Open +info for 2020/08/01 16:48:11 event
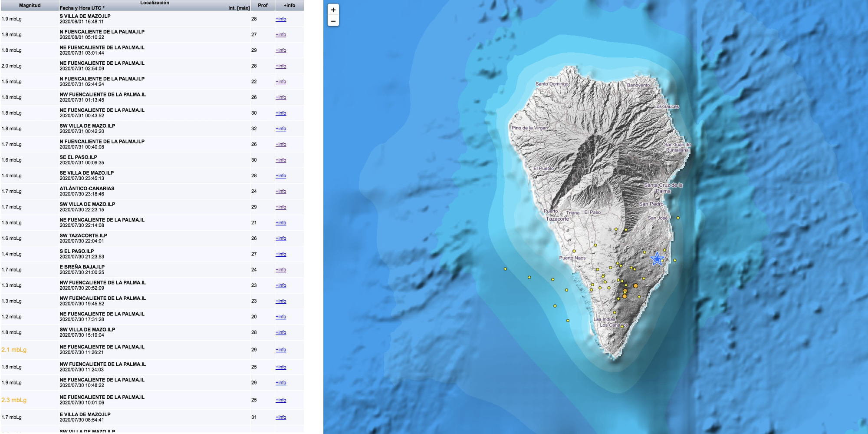Screen dimensions: 868x434 tap(281, 19)
